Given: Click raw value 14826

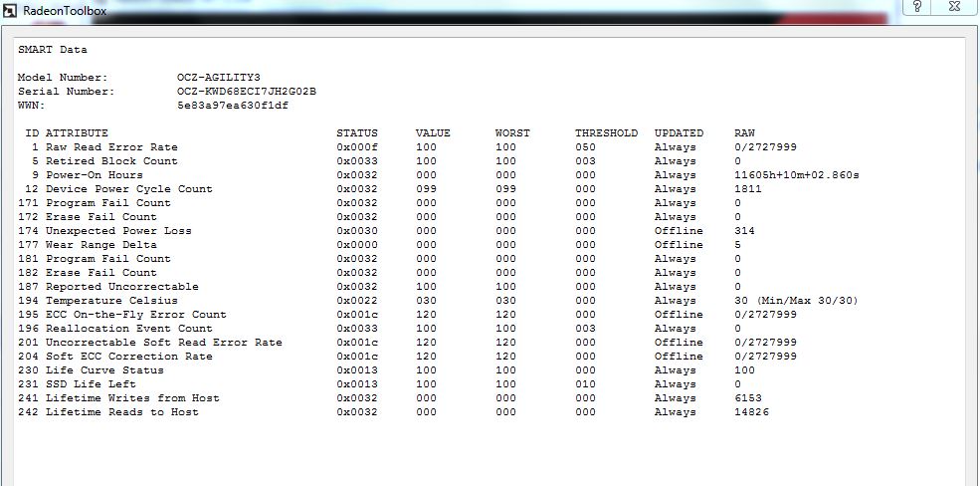Looking at the screenshot, I should (751, 411).
